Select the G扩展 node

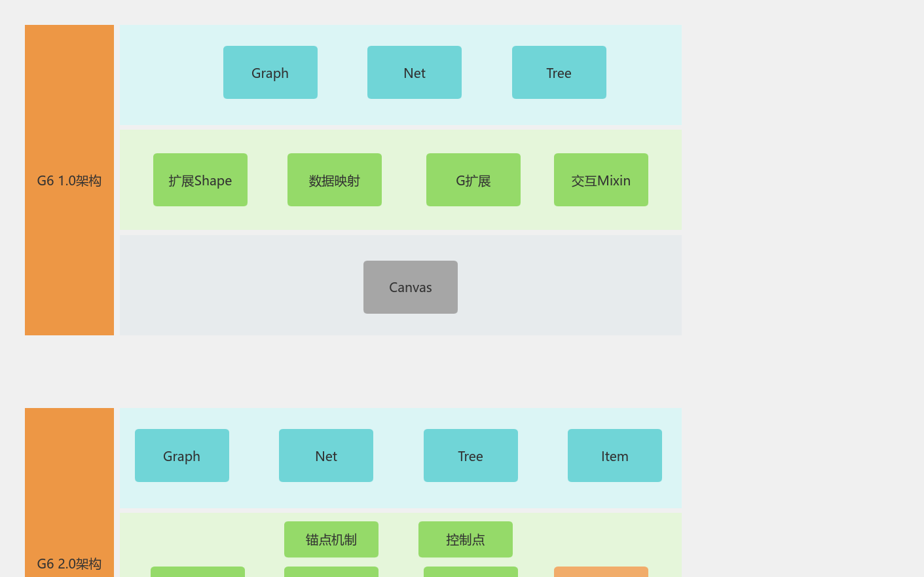click(x=473, y=180)
